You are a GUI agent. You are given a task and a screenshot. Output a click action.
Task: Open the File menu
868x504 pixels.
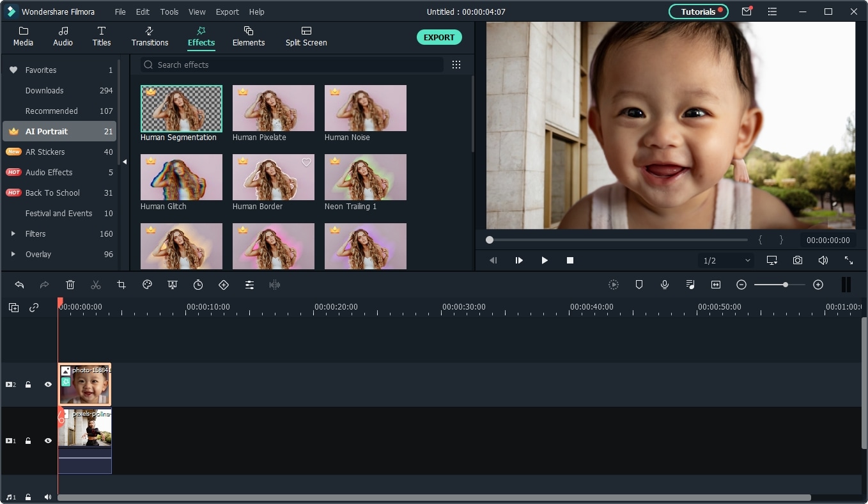coord(120,12)
